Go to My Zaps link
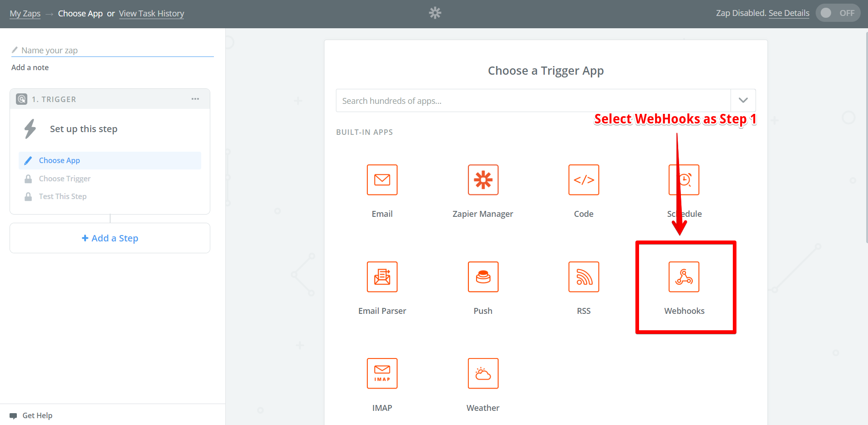The width and height of the screenshot is (868, 425). tap(25, 13)
